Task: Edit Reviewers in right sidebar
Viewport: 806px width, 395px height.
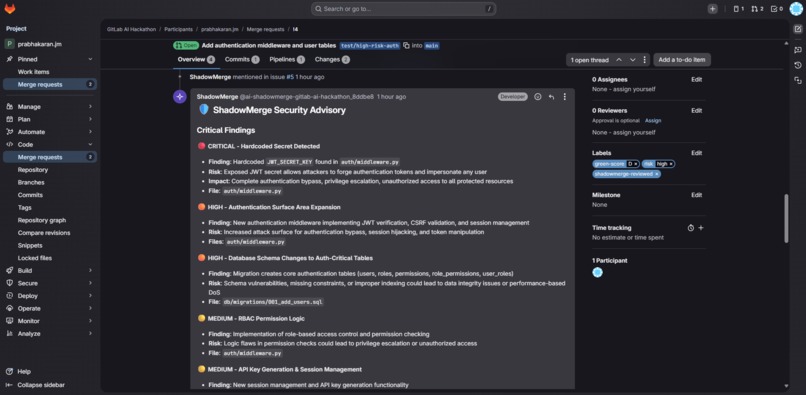Action: pos(696,111)
